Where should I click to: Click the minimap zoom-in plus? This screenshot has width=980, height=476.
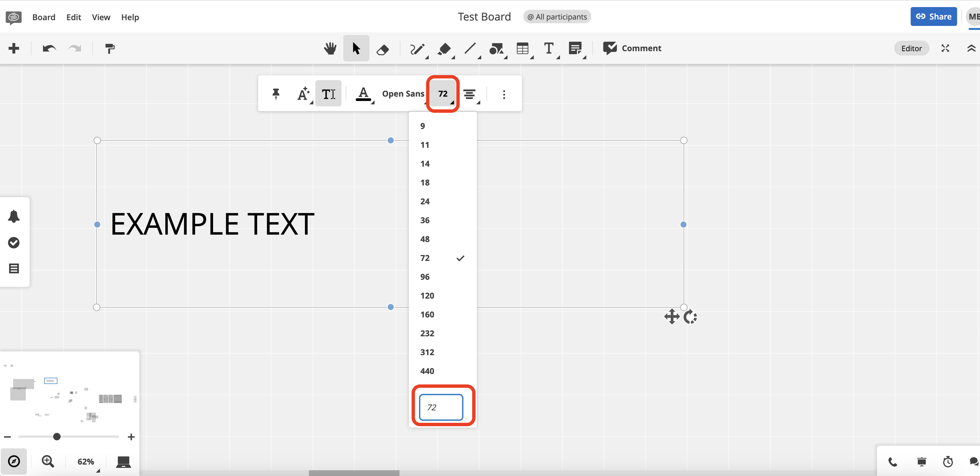tap(131, 437)
